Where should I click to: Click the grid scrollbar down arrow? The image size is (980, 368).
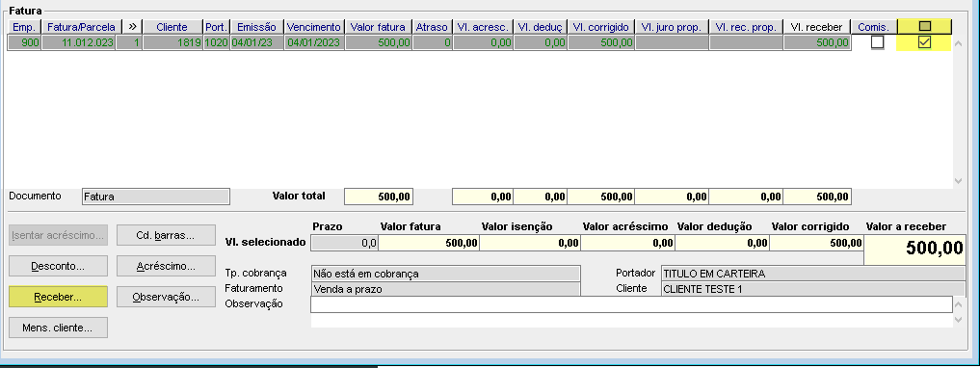click(x=959, y=181)
